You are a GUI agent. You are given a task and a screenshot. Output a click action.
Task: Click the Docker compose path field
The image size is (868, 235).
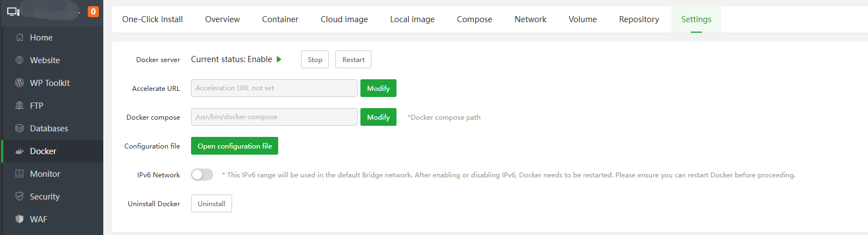point(274,117)
